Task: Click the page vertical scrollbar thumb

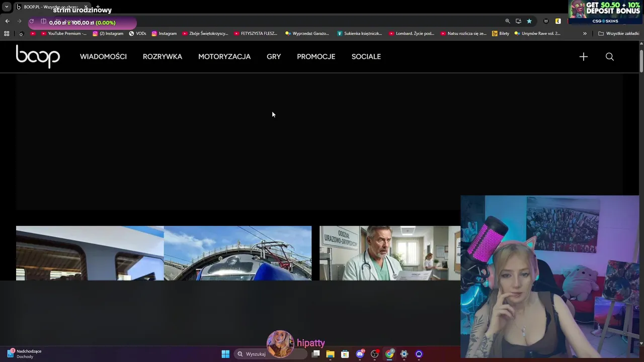Action: (x=641, y=61)
